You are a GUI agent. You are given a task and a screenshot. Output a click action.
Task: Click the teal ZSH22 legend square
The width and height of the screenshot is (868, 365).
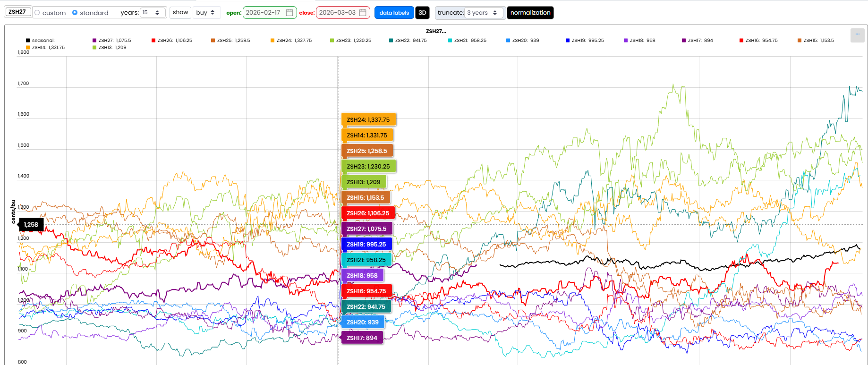tap(390, 41)
